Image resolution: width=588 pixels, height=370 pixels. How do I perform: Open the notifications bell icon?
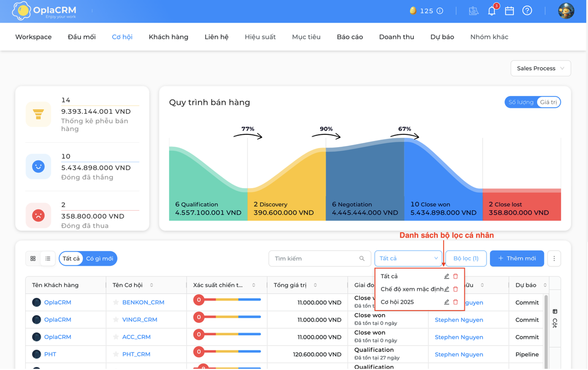click(x=492, y=11)
